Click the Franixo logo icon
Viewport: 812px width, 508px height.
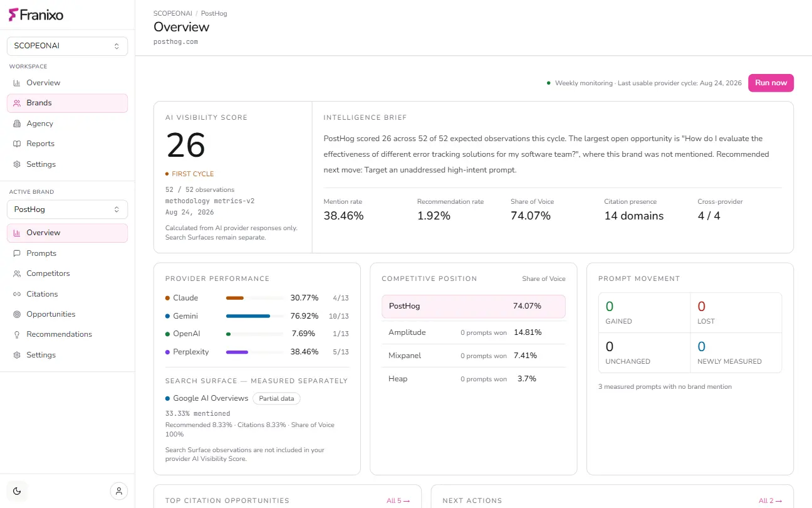[13, 14]
